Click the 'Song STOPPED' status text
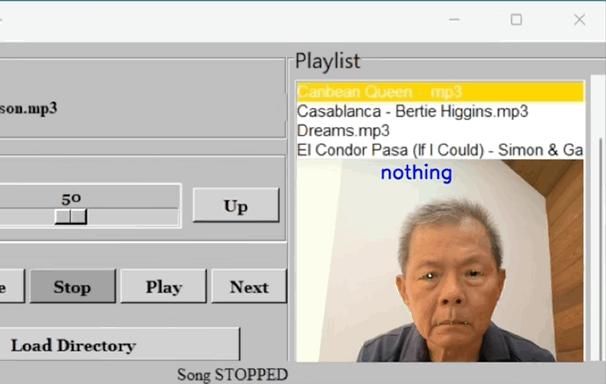 [232, 374]
